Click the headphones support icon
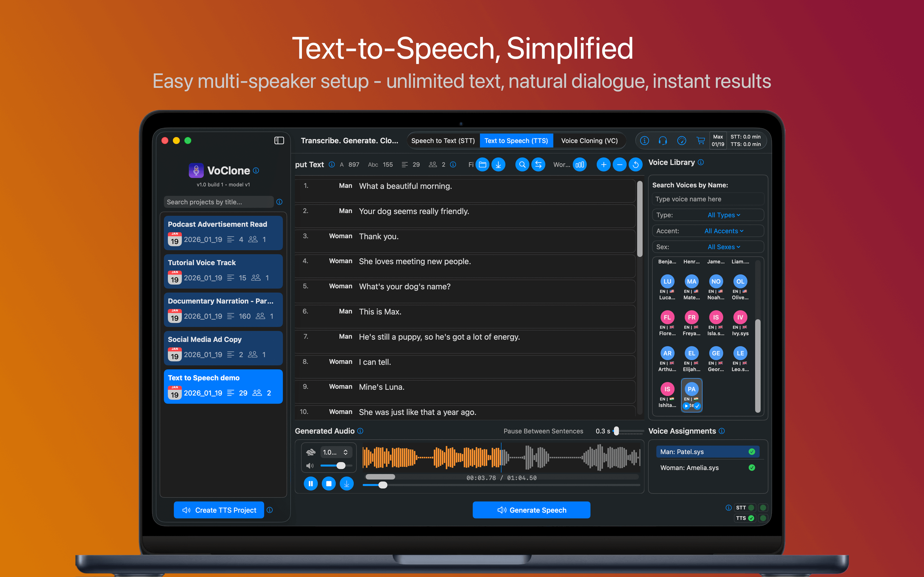Image resolution: width=924 pixels, height=577 pixels. point(663,140)
